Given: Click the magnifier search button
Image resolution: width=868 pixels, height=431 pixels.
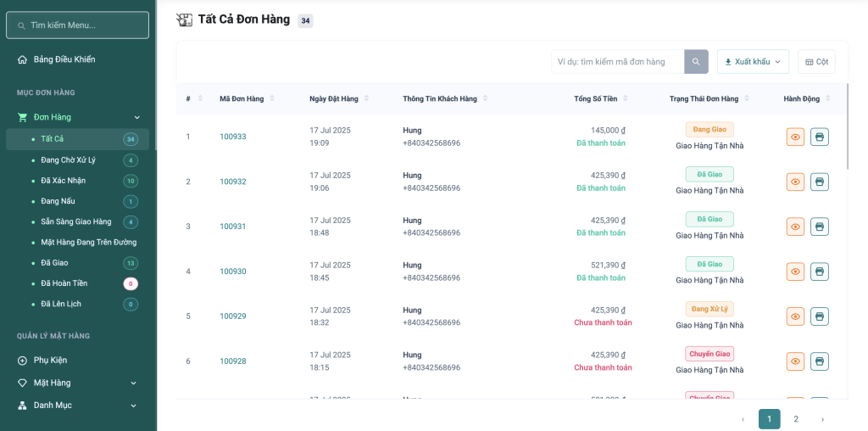Looking at the screenshot, I should (x=696, y=62).
